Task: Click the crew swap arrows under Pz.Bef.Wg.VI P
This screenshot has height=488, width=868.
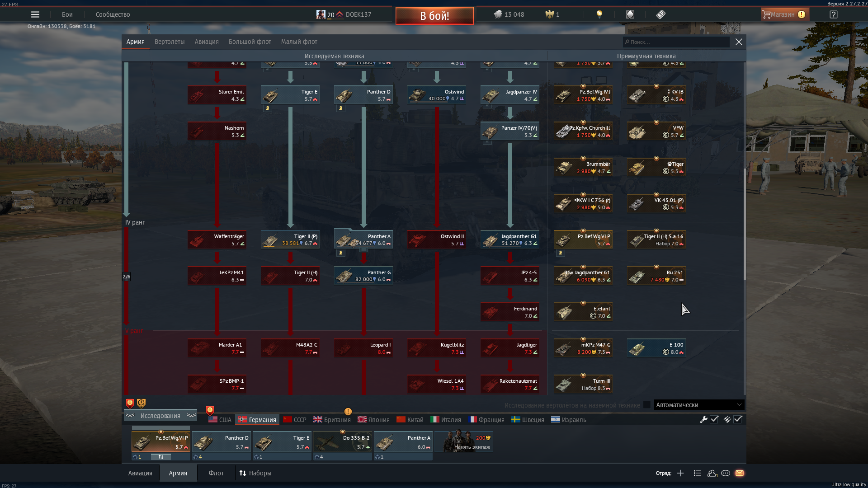Action: click(160, 457)
